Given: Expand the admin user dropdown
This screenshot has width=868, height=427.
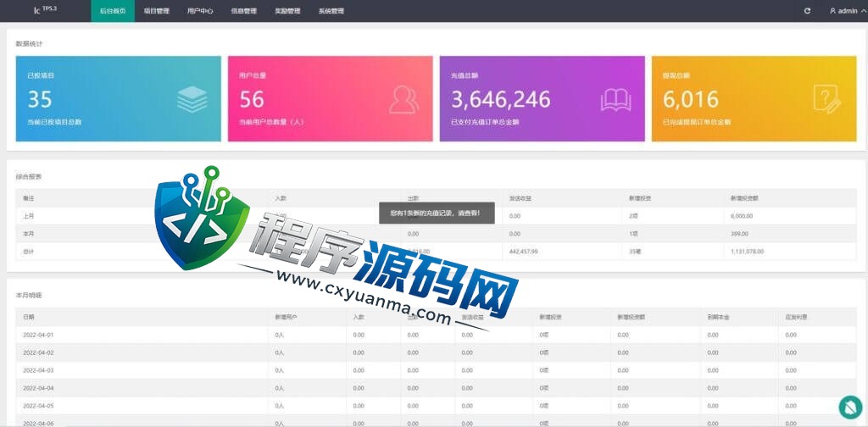Looking at the screenshot, I should (x=848, y=11).
